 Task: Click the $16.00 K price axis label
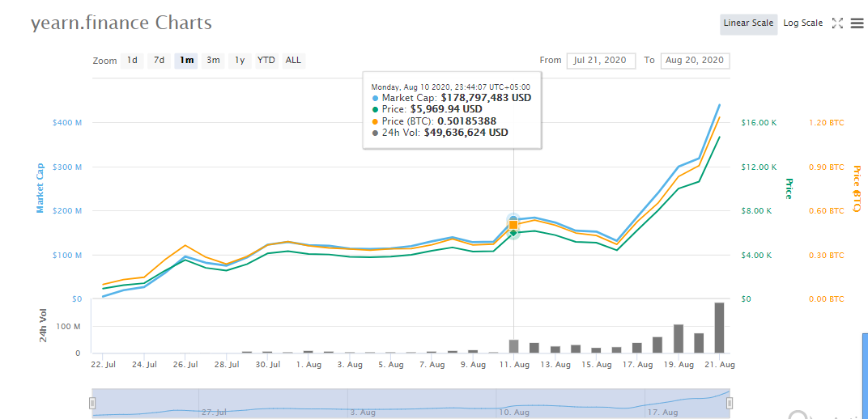pos(759,123)
